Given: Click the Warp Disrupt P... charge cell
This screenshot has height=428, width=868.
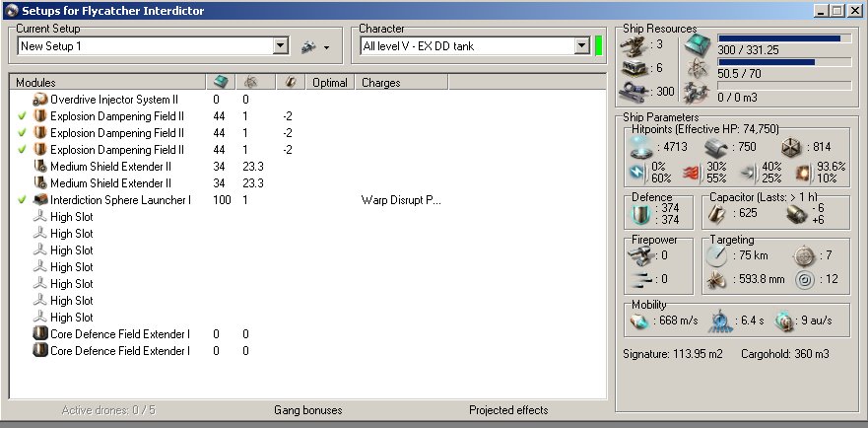Looking at the screenshot, I should tap(401, 200).
